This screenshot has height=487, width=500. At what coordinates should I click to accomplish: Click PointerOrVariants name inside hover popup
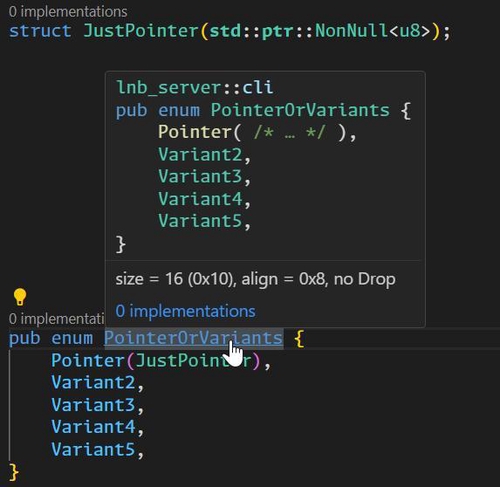point(300,110)
